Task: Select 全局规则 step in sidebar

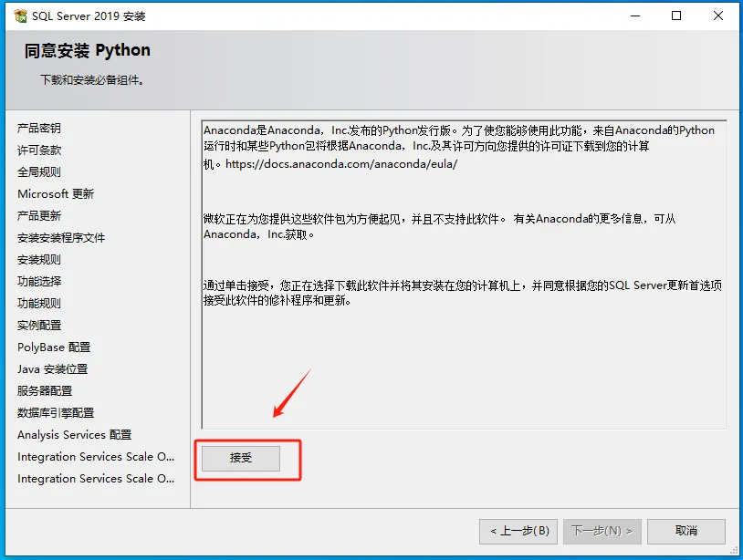Action: (x=39, y=171)
